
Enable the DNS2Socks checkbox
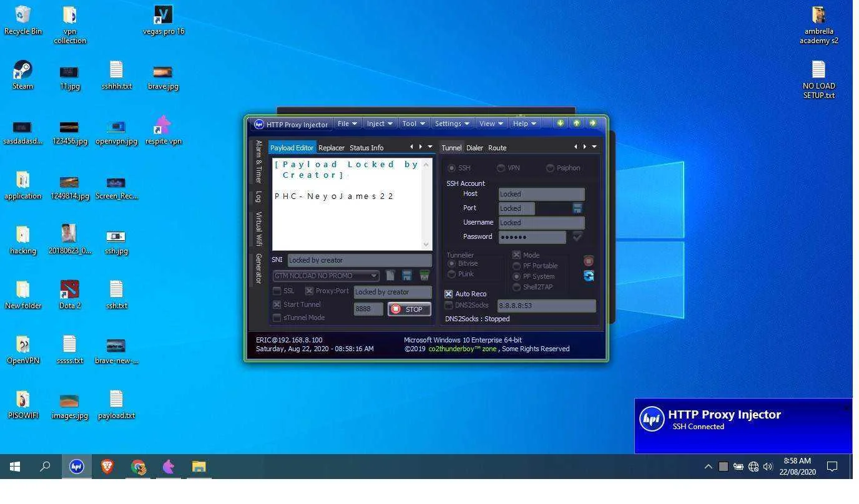448,305
